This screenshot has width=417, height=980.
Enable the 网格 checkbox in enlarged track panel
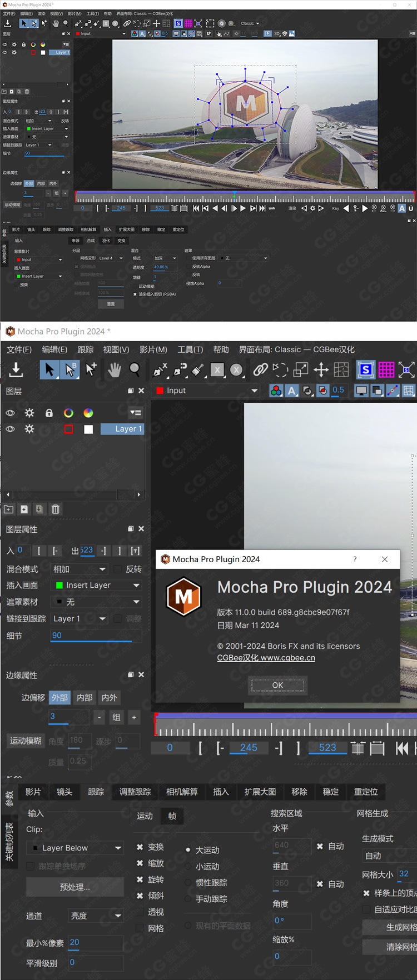coord(140,928)
